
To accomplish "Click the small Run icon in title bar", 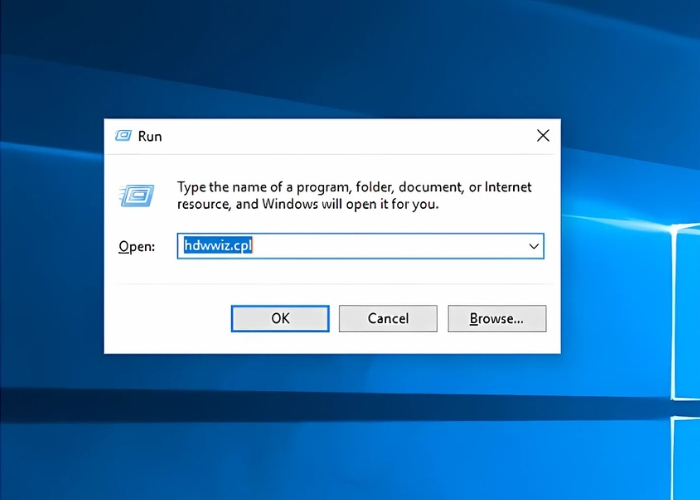I will 123,135.
